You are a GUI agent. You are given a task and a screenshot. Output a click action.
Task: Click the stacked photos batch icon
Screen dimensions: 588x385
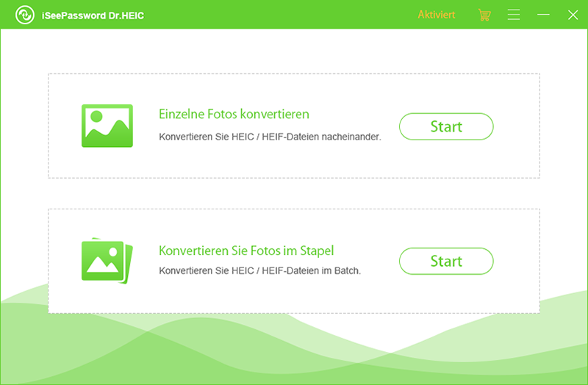click(107, 261)
